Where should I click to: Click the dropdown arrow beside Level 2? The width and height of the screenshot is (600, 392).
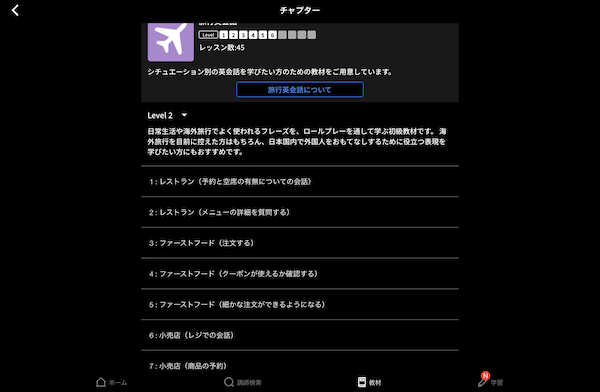pos(184,115)
